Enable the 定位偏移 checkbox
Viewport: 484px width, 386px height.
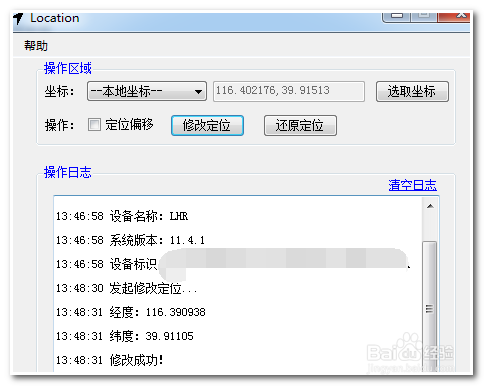[94, 125]
